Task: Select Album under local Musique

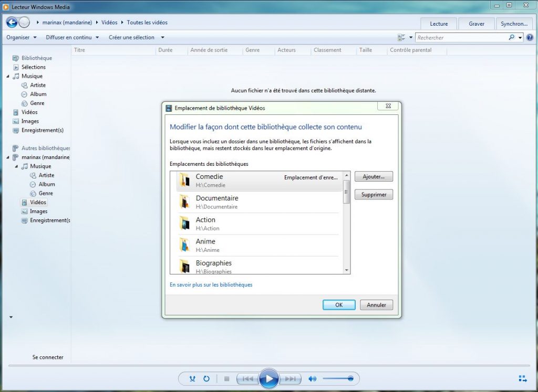Action: (38, 94)
